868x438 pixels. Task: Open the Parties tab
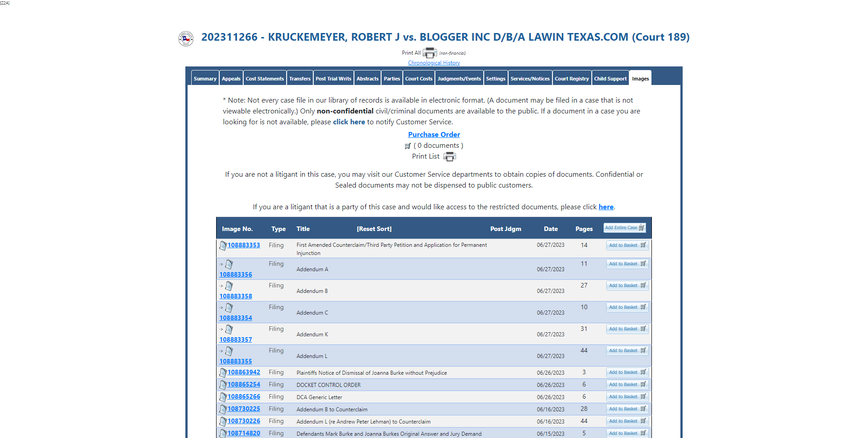(392, 78)
